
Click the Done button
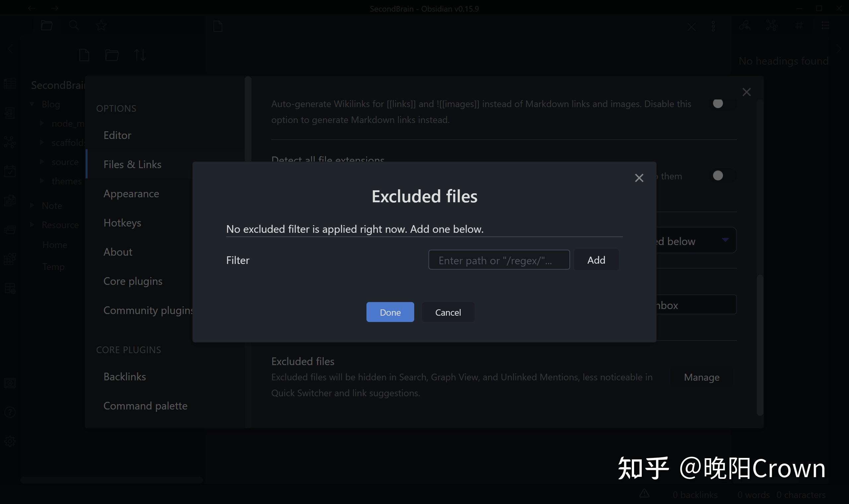[x=390, y=312]
